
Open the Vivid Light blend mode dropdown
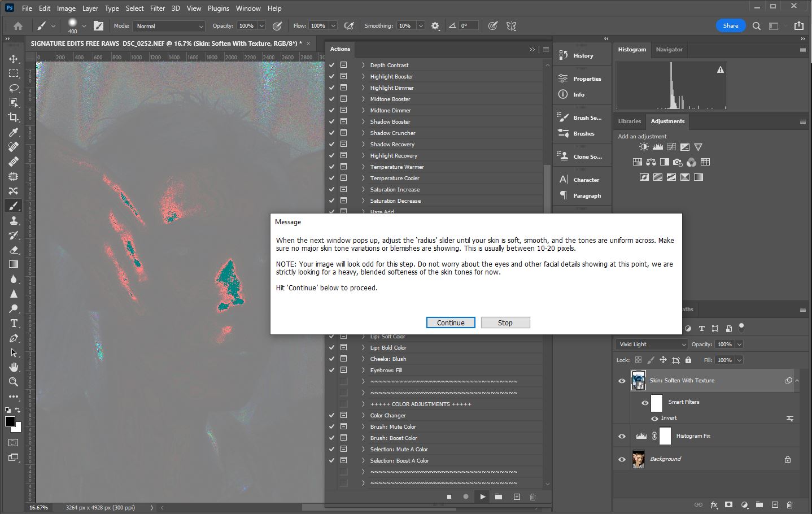(652, 344)
